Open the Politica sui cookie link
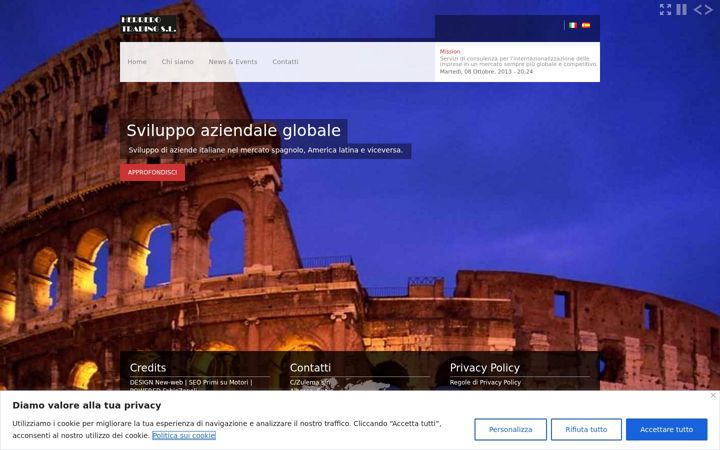The width and height of the screenshot is (720, 450). tap(184, 435)
